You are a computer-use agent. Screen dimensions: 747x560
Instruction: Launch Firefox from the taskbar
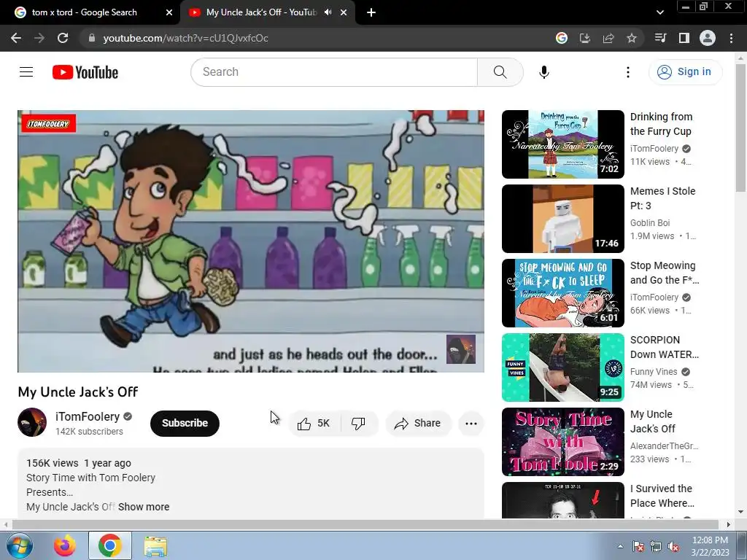65,545
